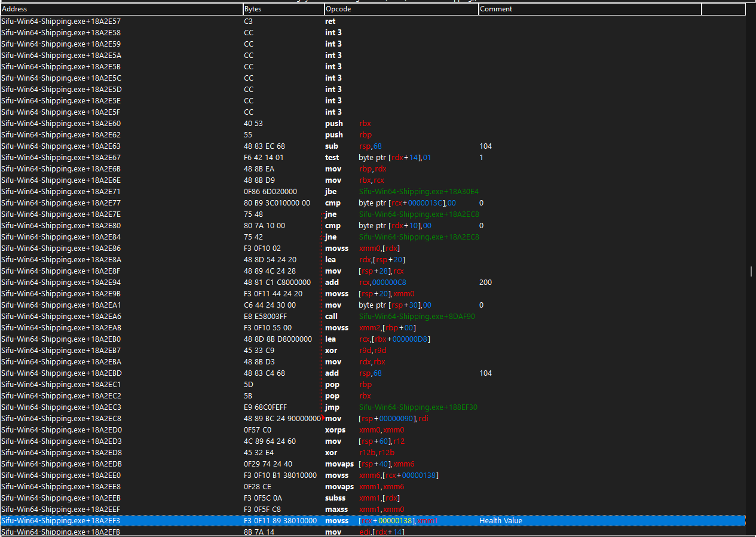Screen dimensions: 756x537
Task: Click the comment 200 beside add rcx
Action: (485, 282)
